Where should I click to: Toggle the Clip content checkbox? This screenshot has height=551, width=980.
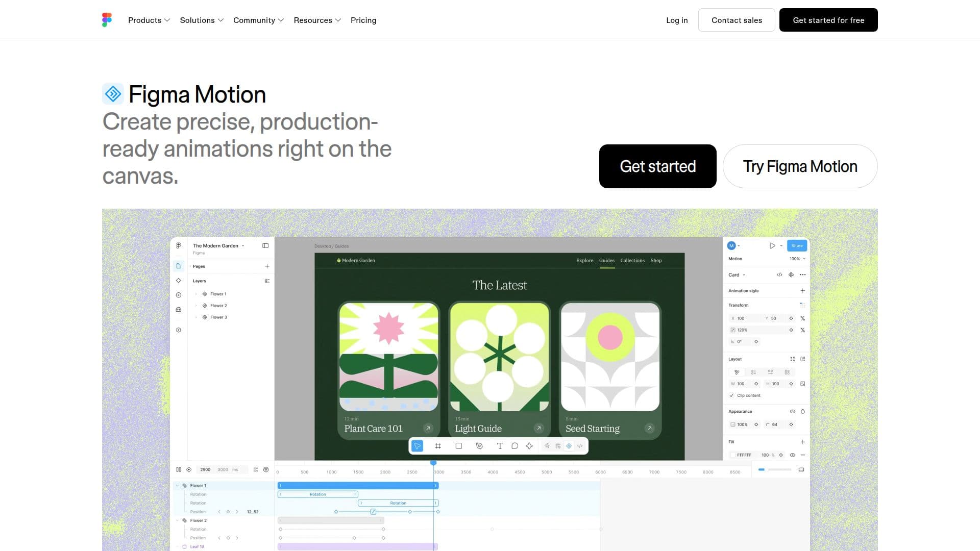pos(732,395)
